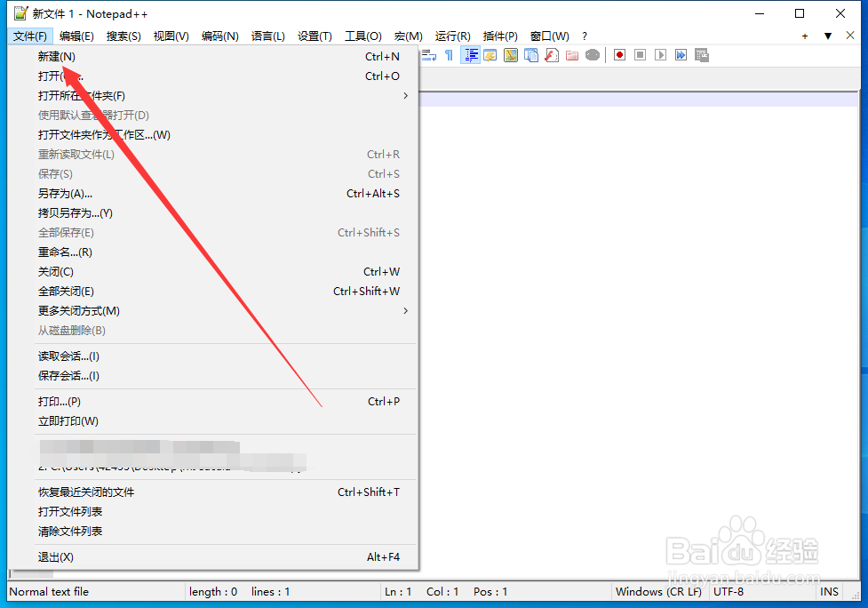The width and height of the screenshot is (868, 608).
Task: Choose 重命名...(R) in File menu
Action: tap(213, 252)
